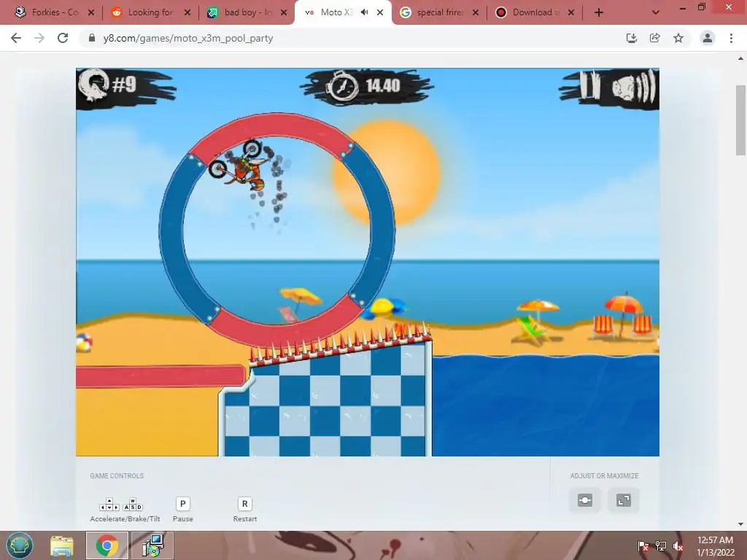Click the scrollbar up arrow

tap(740, 58)
